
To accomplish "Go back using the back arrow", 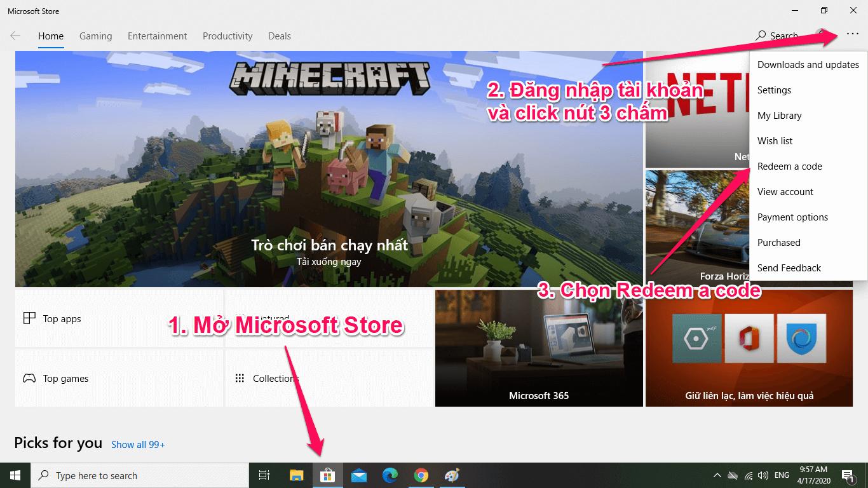I will click(15, 36).
